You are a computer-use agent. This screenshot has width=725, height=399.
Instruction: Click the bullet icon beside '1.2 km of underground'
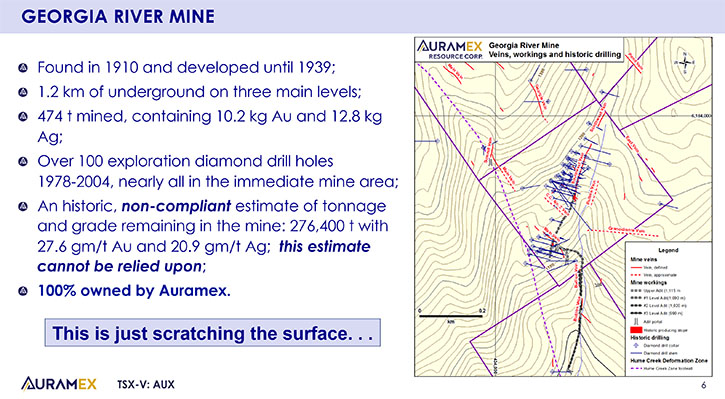click(23, 92)
